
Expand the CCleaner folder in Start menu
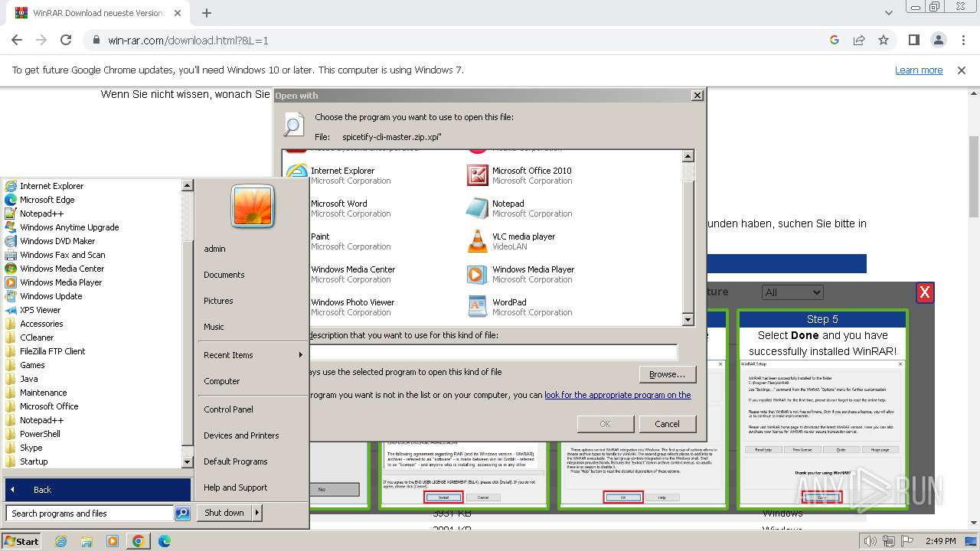click(30, 337)
